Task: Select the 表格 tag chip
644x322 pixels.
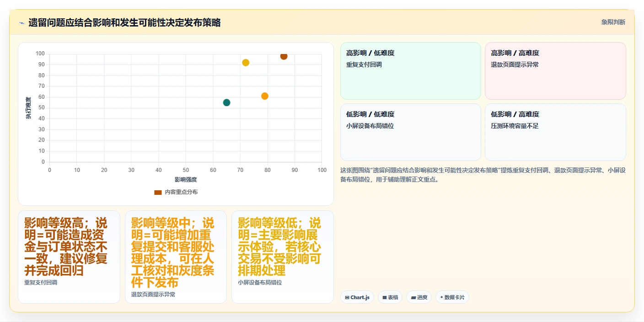Action: point(390,297)
